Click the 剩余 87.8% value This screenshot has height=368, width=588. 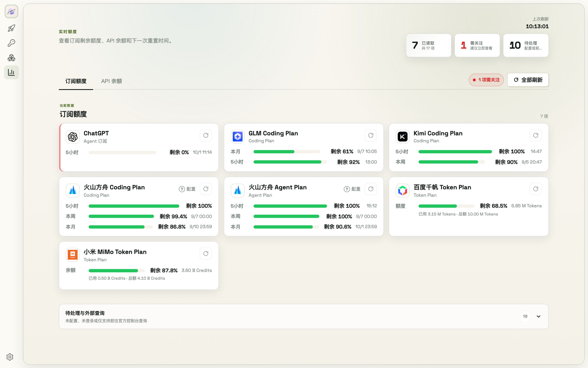(x=164, y=270)
